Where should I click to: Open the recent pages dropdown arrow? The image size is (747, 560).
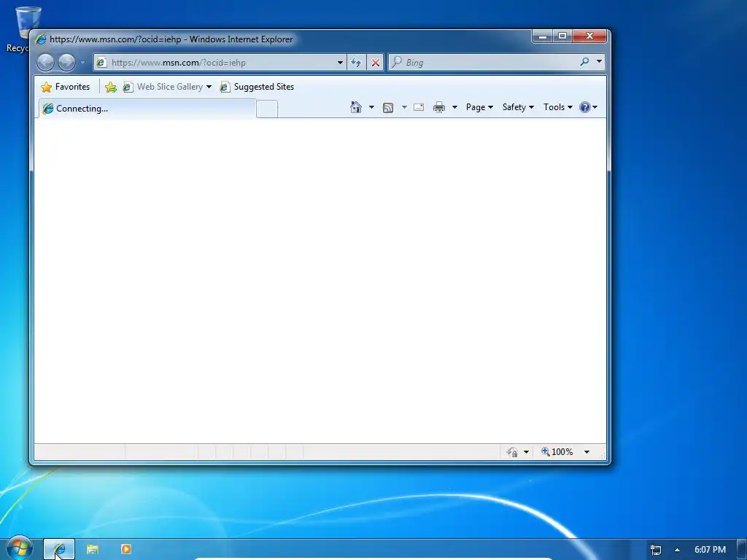[x=82, y=63]
